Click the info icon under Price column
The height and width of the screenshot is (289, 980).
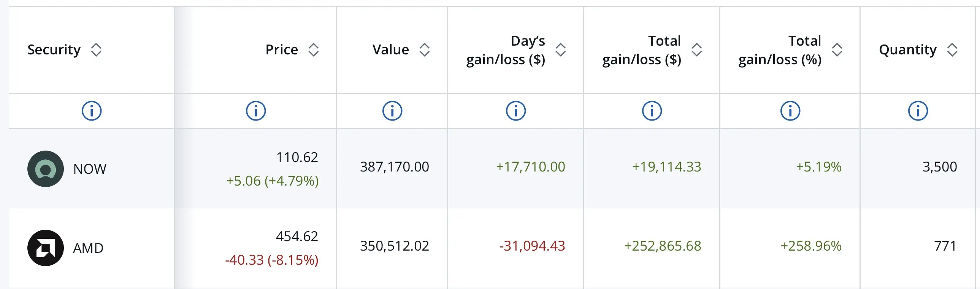[256, 111]
